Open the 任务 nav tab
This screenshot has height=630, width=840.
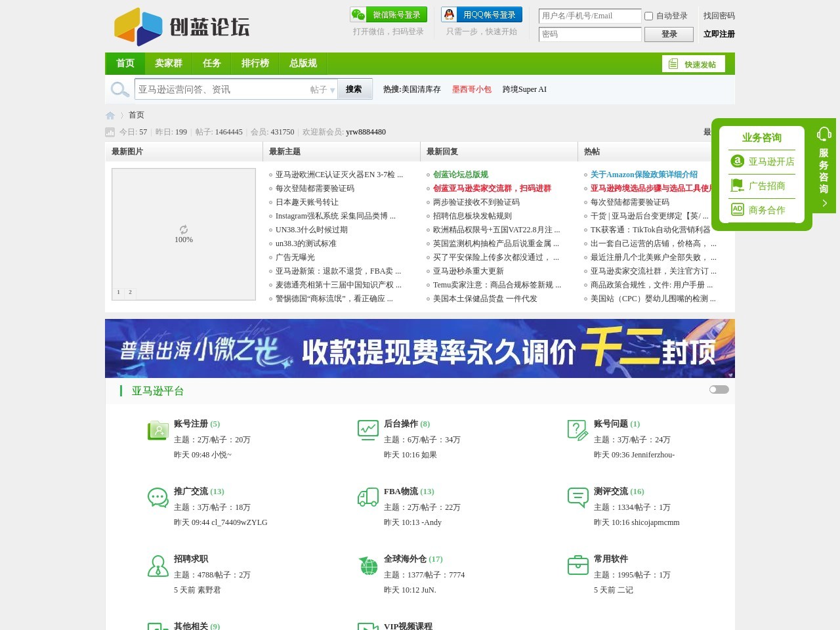pos(212,64)
